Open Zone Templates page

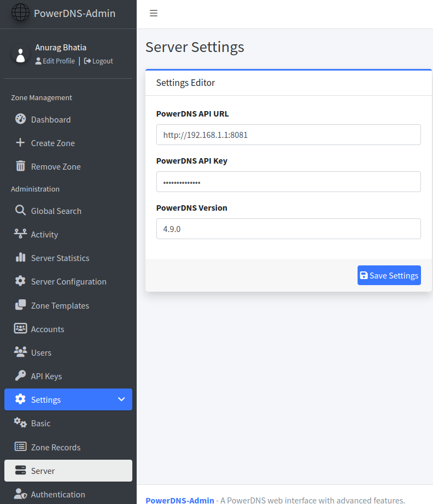[x=68, y=305]
